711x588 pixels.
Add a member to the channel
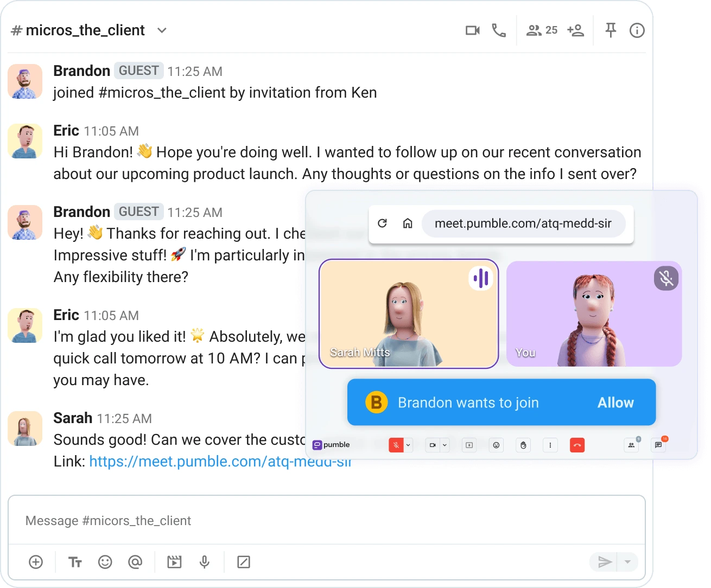[x=575, y=30]
